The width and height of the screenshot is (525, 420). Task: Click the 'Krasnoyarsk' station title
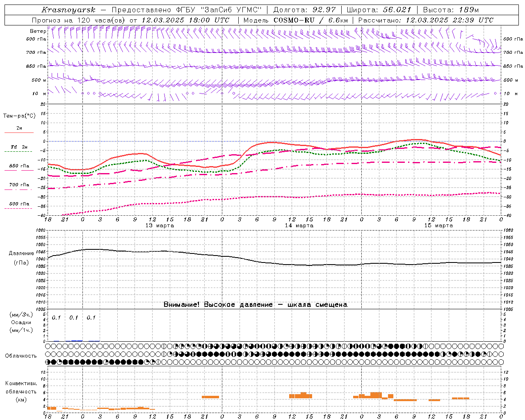click(68, 10)
